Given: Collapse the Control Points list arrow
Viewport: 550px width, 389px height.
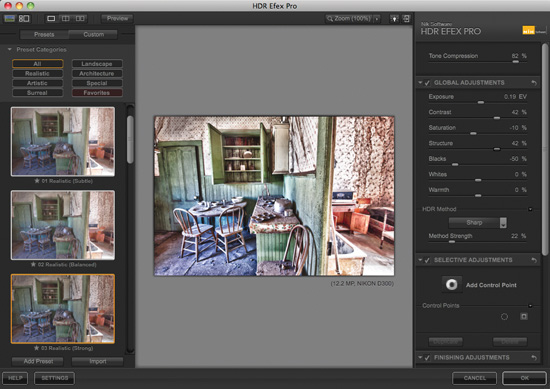Looking at the screenshot, I should click(530, 306).
